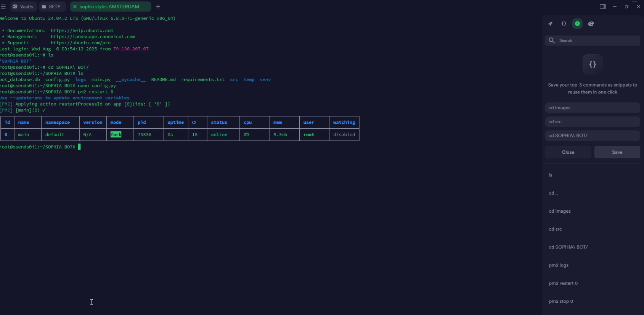Choose "cd .." from command history
Screen dimensions: 644x315
[x=553, y=193]
